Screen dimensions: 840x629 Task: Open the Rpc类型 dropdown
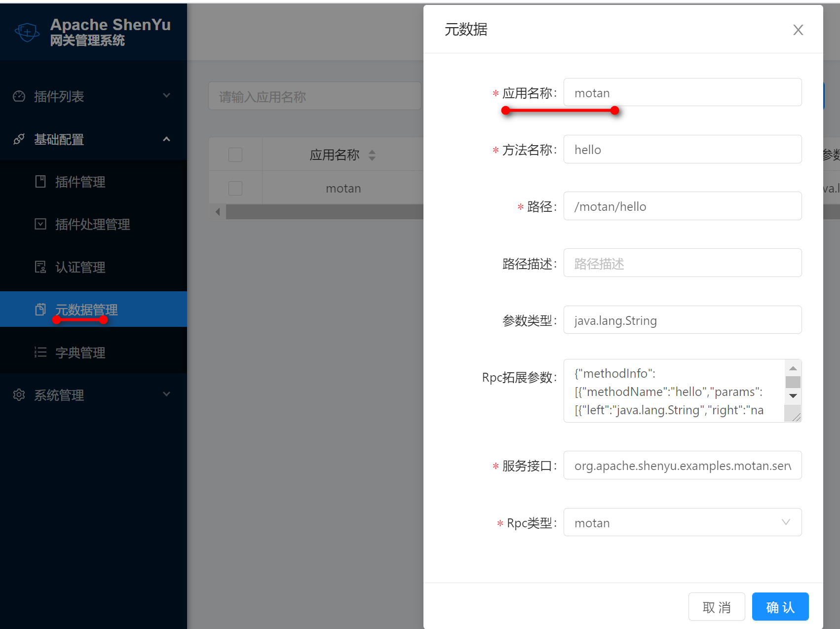point(786,522)
